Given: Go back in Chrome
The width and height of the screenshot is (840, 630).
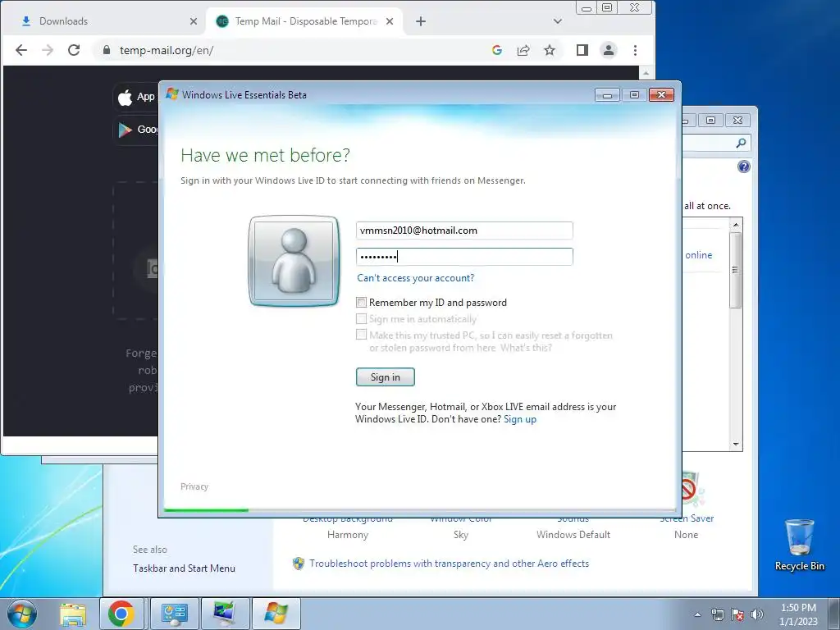Looking at the screenshot, I should click(x=21, y=50).
